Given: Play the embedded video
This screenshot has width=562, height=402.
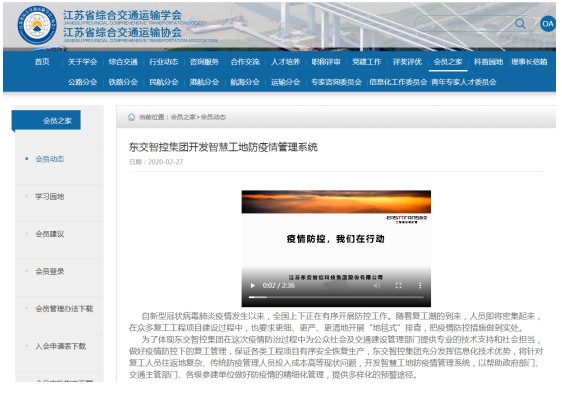Looking at the screenshot, I should tap(253, 286).
